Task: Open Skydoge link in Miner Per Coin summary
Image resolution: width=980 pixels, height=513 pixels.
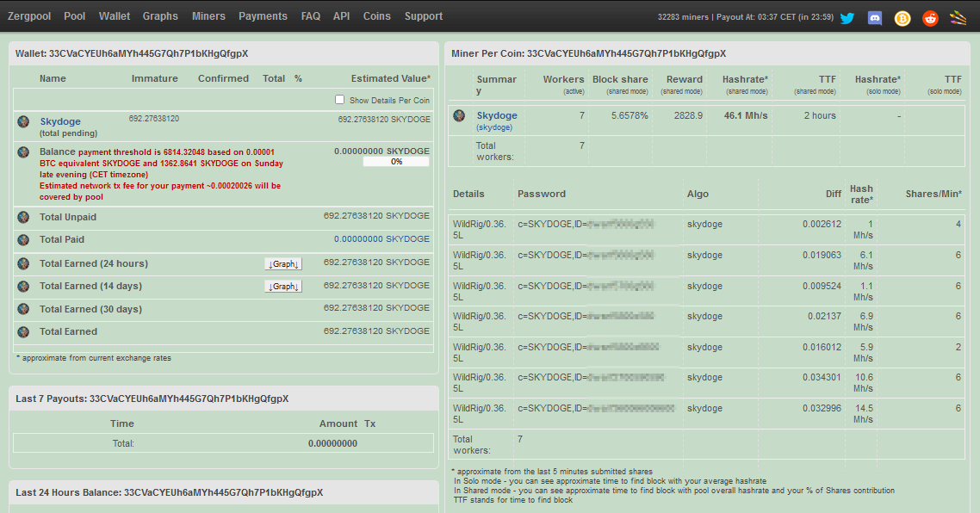Action: click(497, 115)
